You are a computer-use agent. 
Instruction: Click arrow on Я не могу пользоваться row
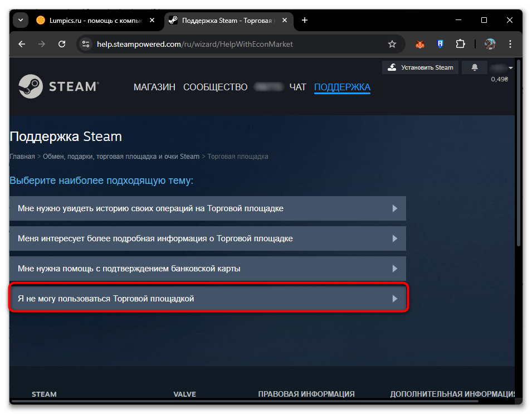pos(394,299)
